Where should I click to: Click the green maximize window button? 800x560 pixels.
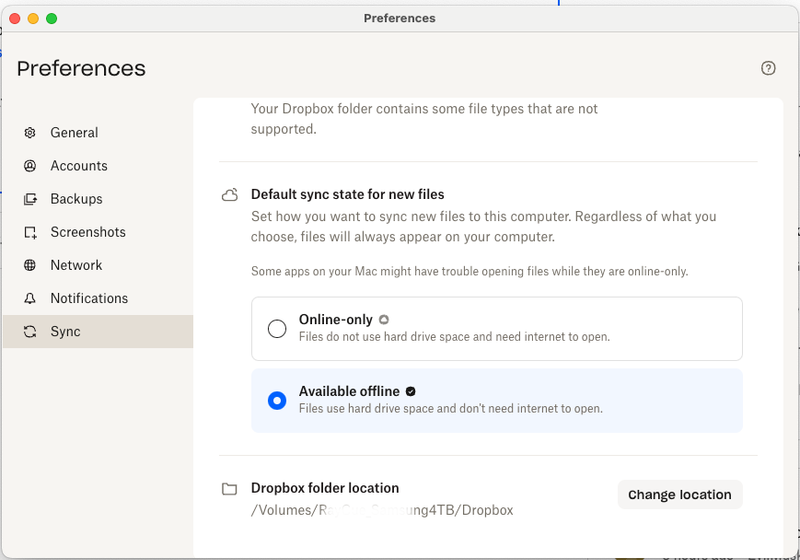tap(52, 18)
